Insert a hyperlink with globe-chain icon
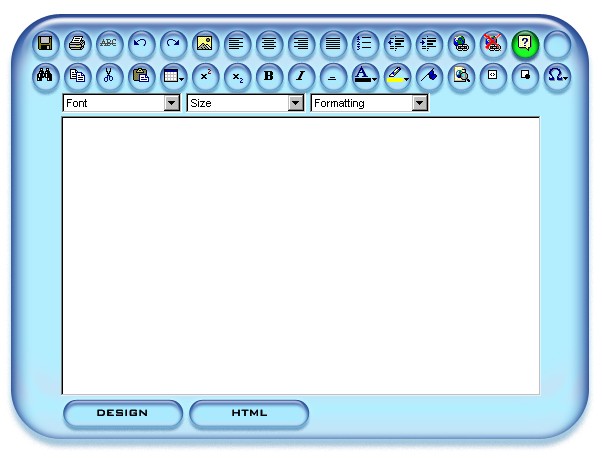 tap(461, 44)
